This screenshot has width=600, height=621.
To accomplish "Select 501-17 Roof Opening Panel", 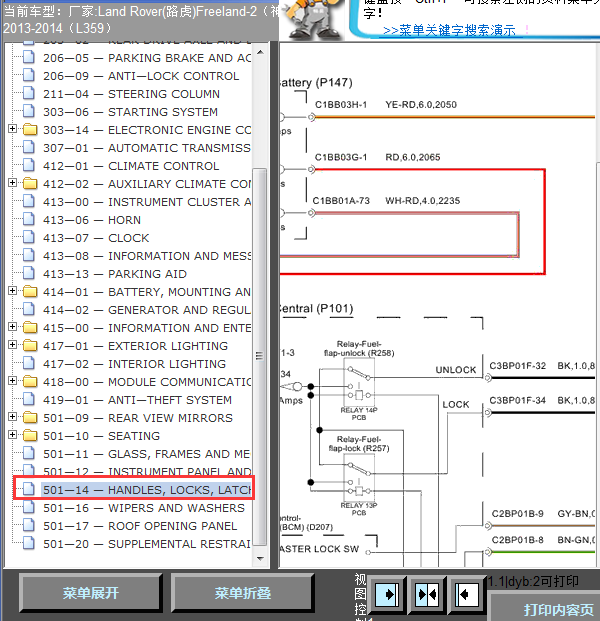I will (140, 526).
